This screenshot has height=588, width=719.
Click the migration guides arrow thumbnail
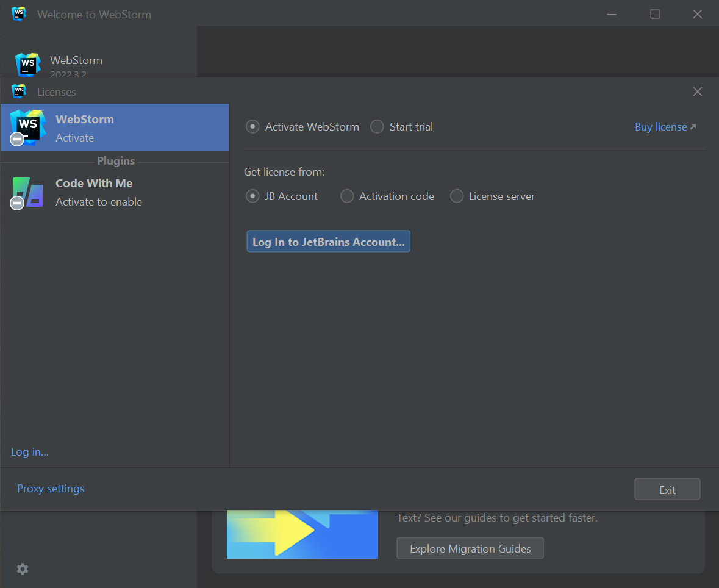pos(302,534)
